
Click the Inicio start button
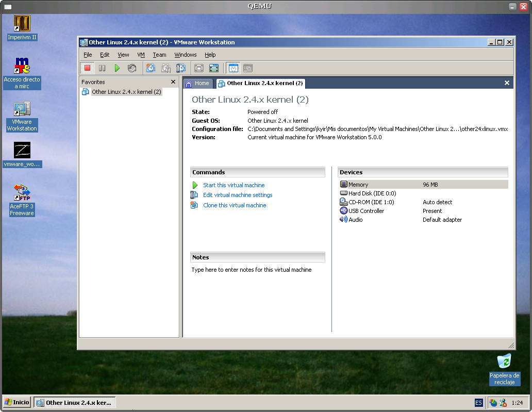pos(17,402)
